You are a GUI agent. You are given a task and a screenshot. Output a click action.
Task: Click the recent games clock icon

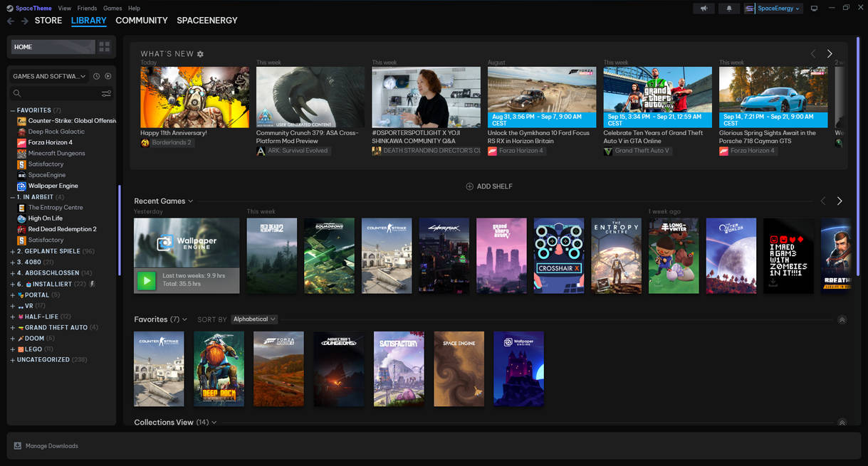point(96,76)
